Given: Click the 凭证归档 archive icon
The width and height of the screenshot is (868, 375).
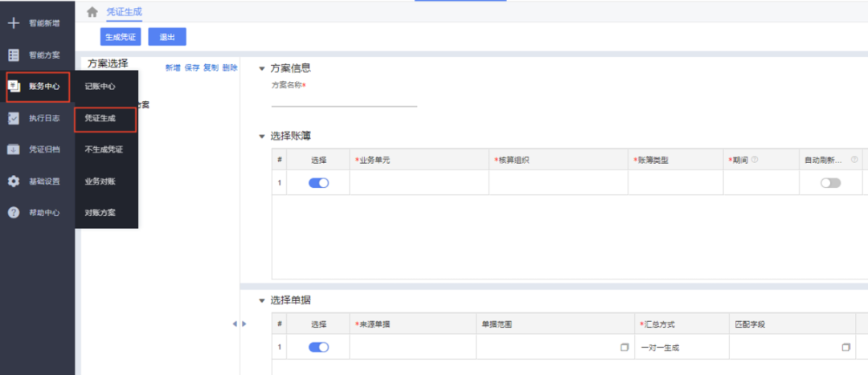Looking at the screenshot, I should click(x=14, y=149).
